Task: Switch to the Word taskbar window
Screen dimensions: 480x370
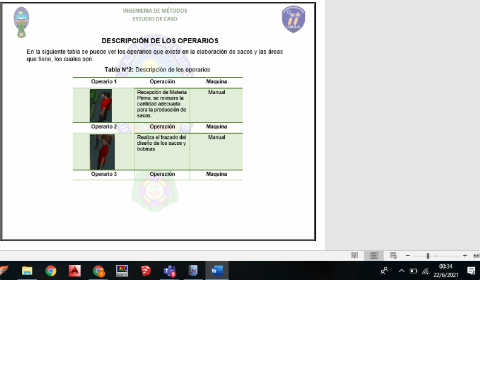Action: (x=217, y=271)
